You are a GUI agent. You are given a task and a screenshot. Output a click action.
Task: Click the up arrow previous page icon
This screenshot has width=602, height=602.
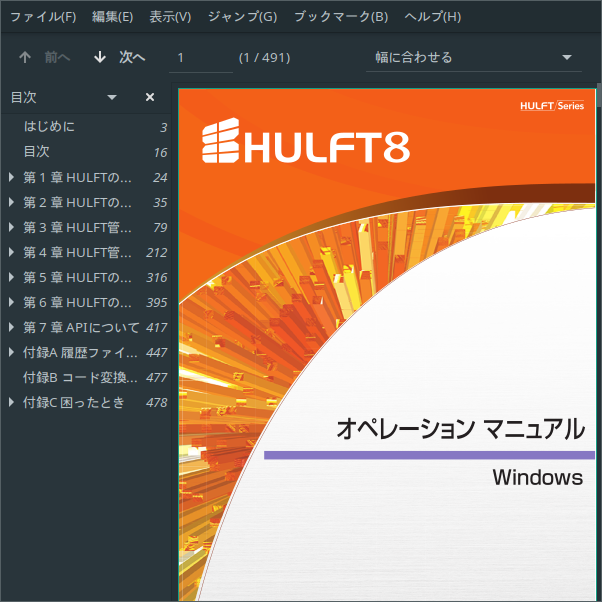point(25,57)
